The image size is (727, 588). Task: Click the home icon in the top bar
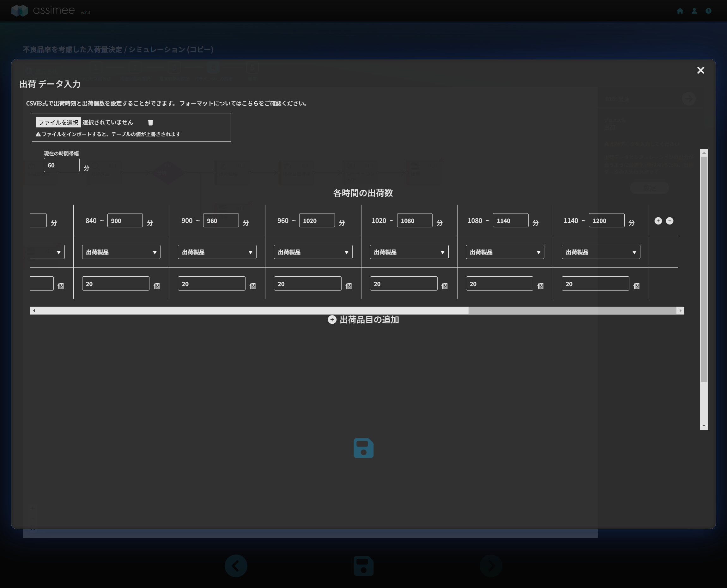[x=680, y=11]
